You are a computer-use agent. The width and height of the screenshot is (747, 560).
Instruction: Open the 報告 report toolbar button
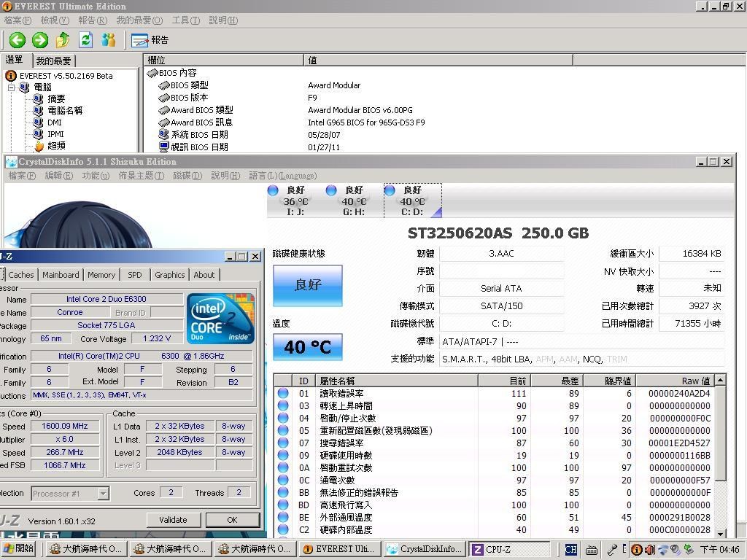(150, 40)
